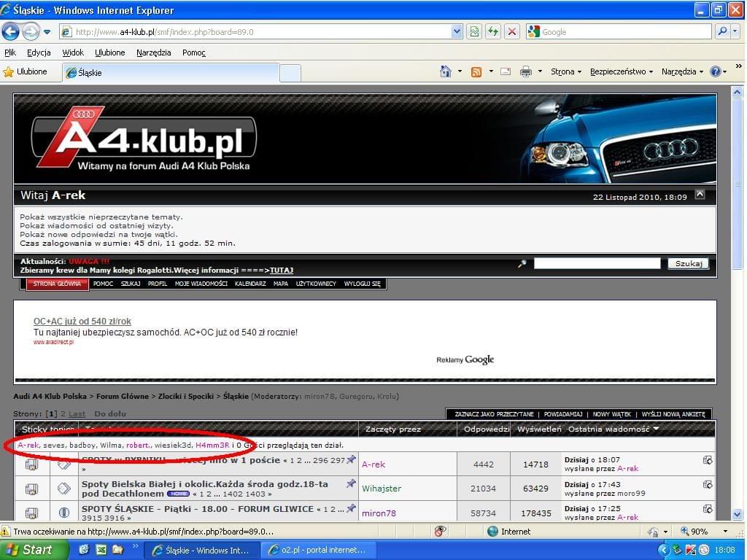This screenshot has width=747, height=560.
Task: Click the Internet zone globe in status bar
Action: pyautogui.click(x=493, y=532)
